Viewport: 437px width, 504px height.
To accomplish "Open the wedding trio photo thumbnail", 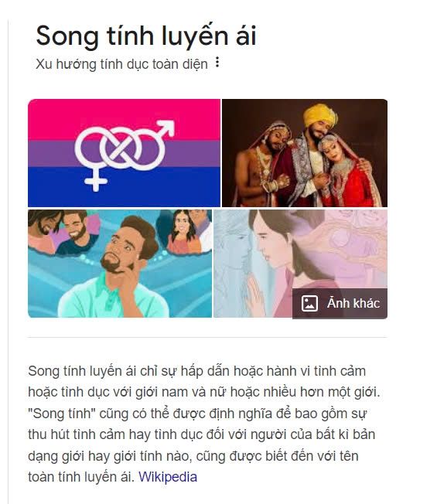I will pyautogui.click(x=305, y=153).
